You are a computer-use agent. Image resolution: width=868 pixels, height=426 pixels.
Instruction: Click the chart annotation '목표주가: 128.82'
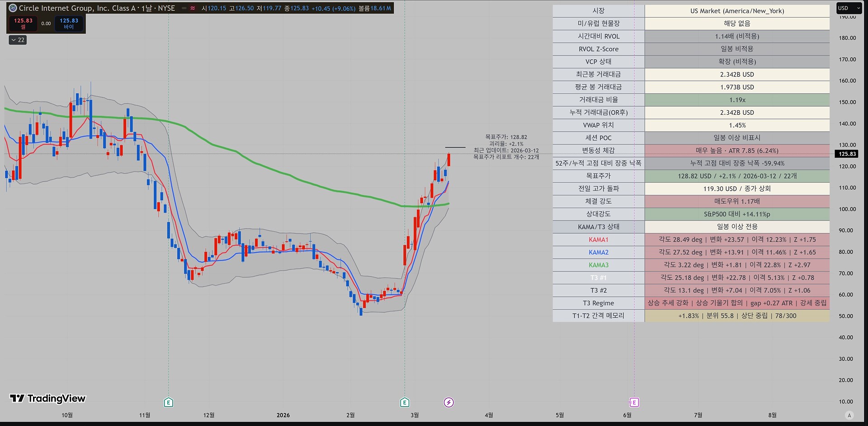pos(506,137)
